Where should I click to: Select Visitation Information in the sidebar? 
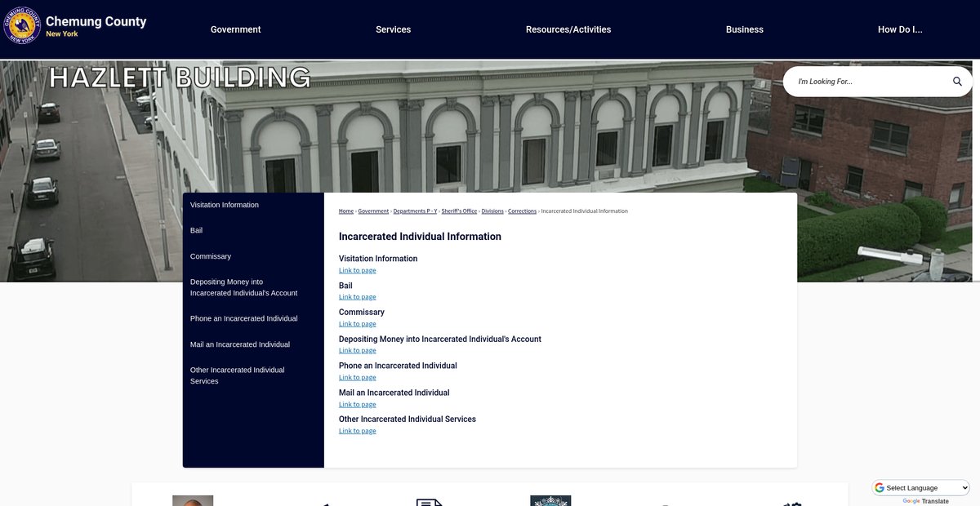coord(225,205)
